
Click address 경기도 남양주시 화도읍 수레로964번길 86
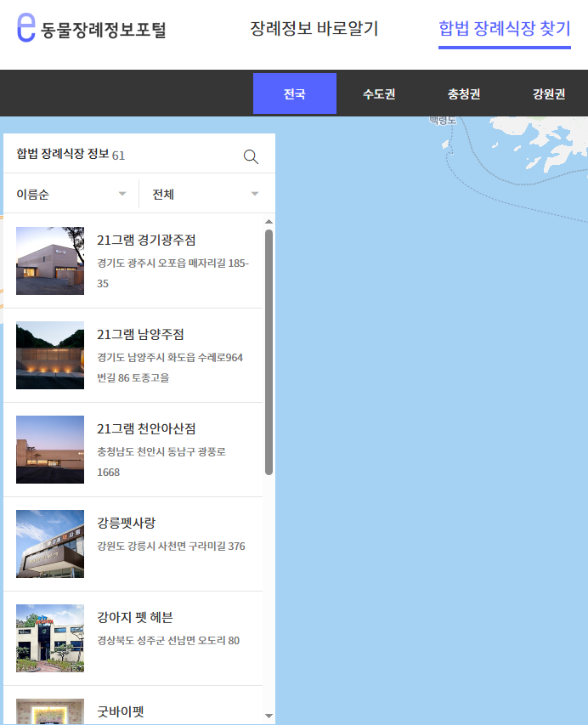pyautogui.click(x=170, y=367)
